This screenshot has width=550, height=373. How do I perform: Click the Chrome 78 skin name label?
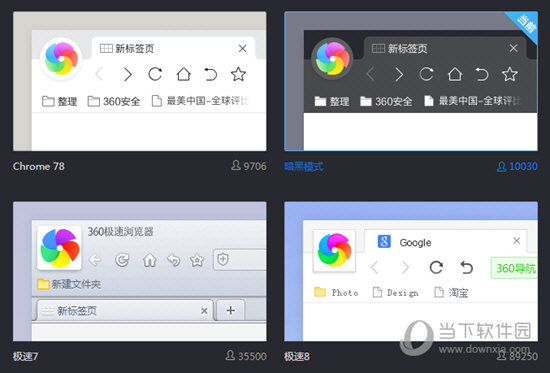click(39, 166)
